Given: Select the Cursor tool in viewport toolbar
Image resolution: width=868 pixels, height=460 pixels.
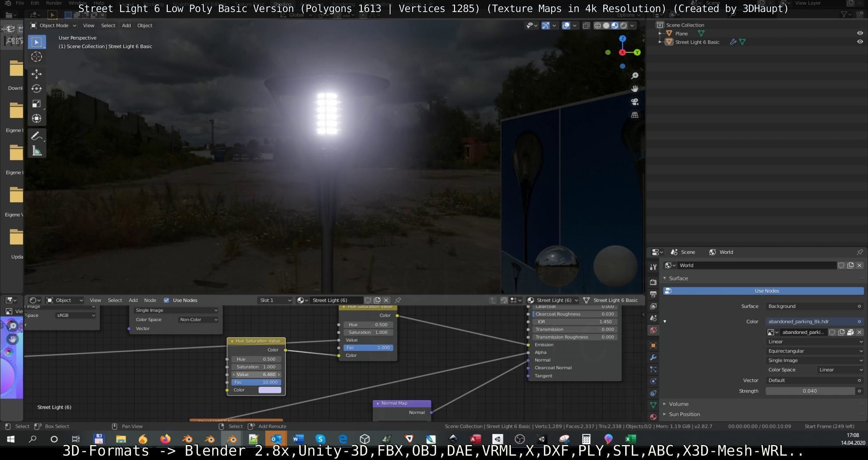Looking at the screenshot, I should point(36,57).
